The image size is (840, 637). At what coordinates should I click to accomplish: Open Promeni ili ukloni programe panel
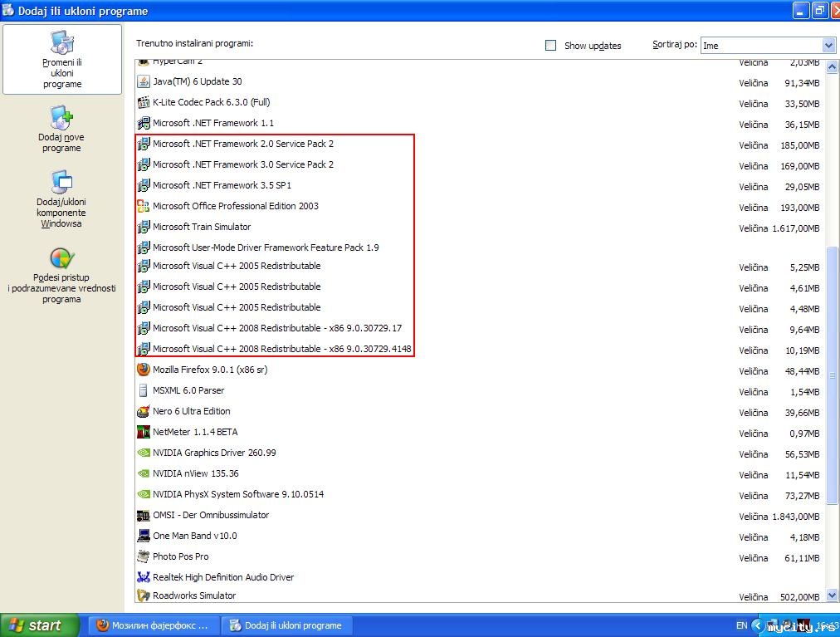click(62, 60)
